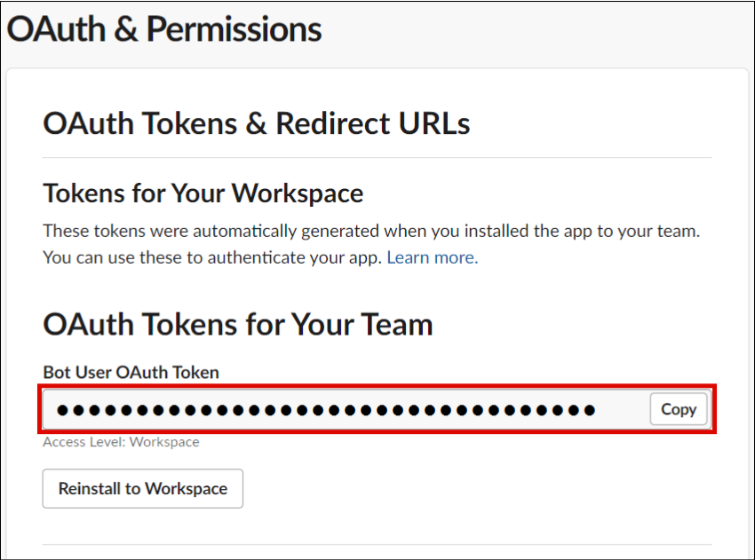Open the Learn more link
Screen dimensions: 755x560
tap(432, 258)
